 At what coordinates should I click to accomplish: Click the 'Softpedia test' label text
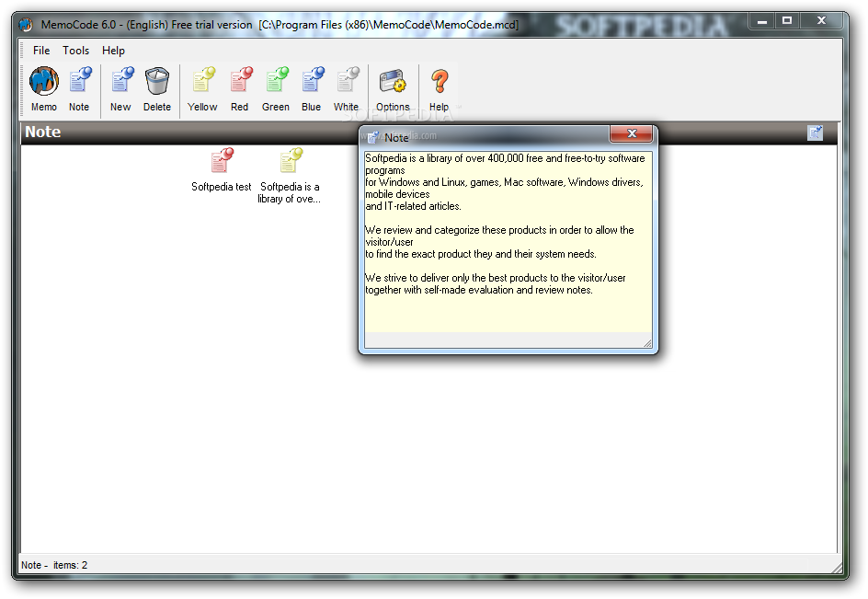222,187
